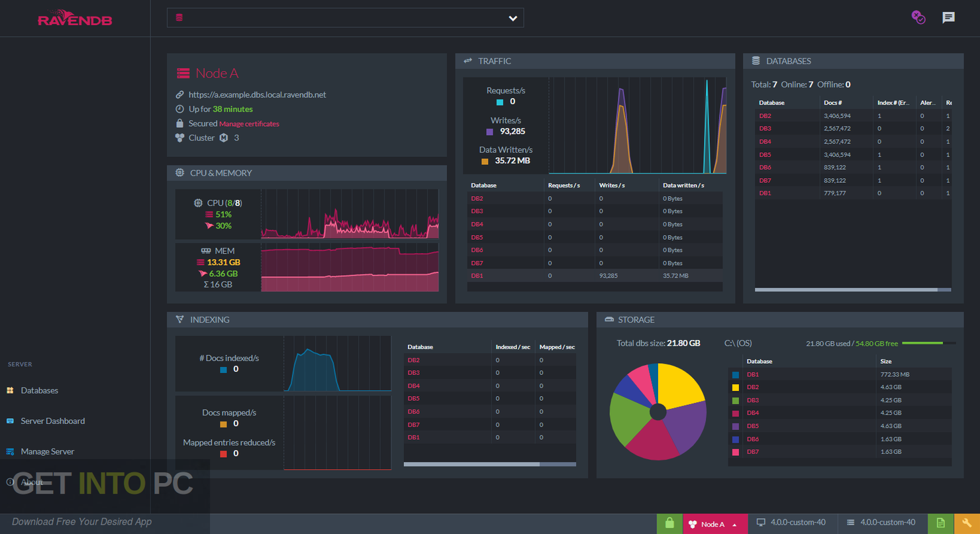The image size is (980, 534).
Task: Select the Databases icon in sidebar
Action: 9,390
